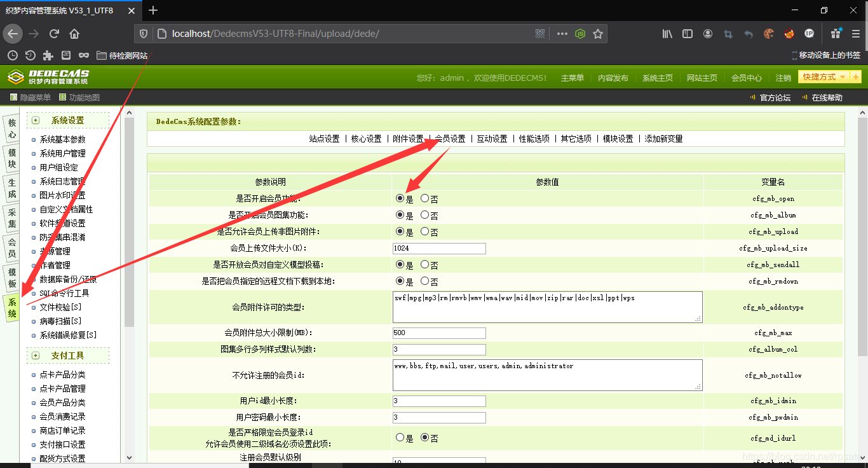This screenshot has width=868, height=468.
Task: Click the 注销 logout link
Action: pyautogui.click(x=783, y=78)
